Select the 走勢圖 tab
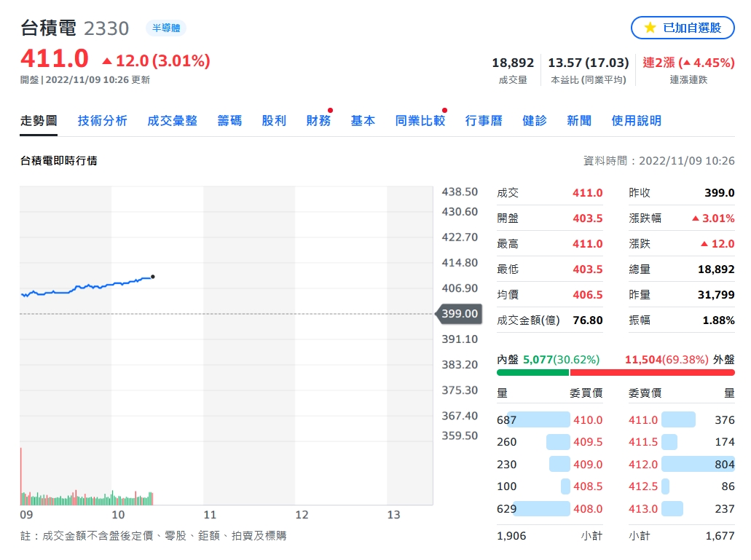The image size is (751, 560). pos(39,121)
